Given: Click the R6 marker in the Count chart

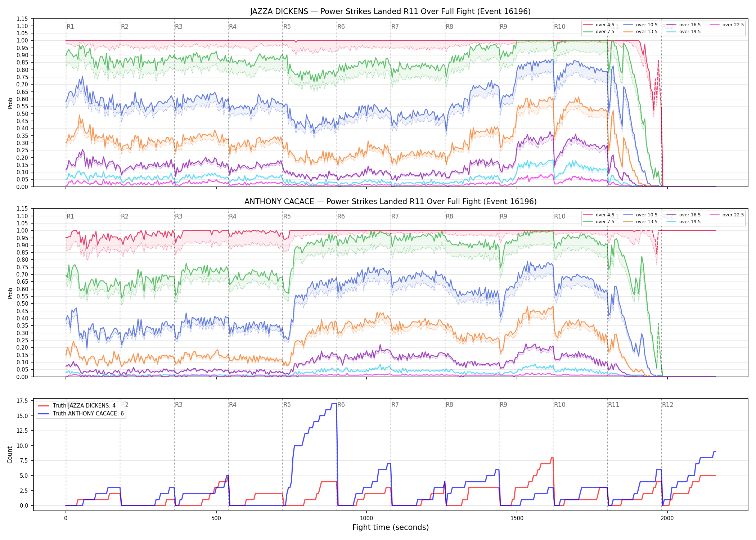Looking at the screenshot, I should tap(341, 405).
